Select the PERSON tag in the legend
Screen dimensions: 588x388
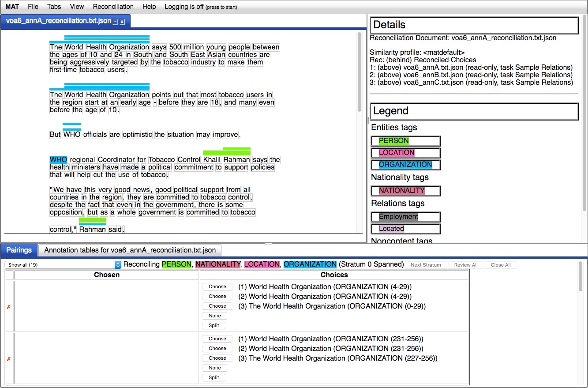tap(406, 141)
